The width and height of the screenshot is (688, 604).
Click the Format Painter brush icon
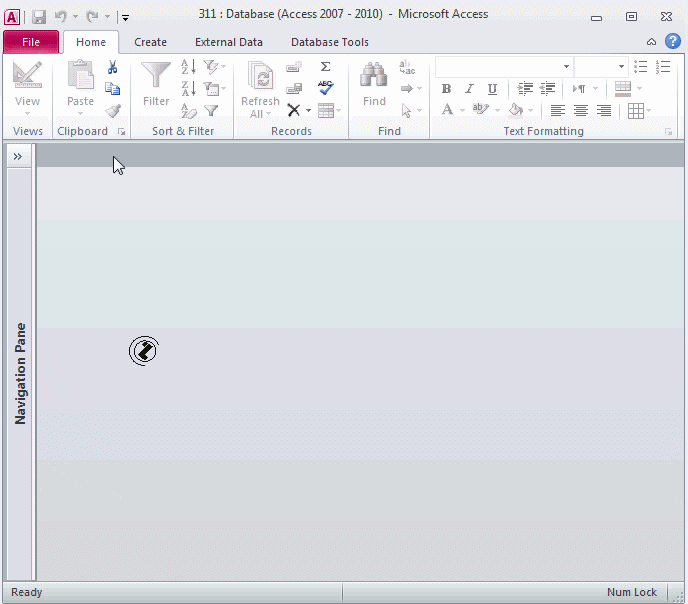click(x=113, y=111)
